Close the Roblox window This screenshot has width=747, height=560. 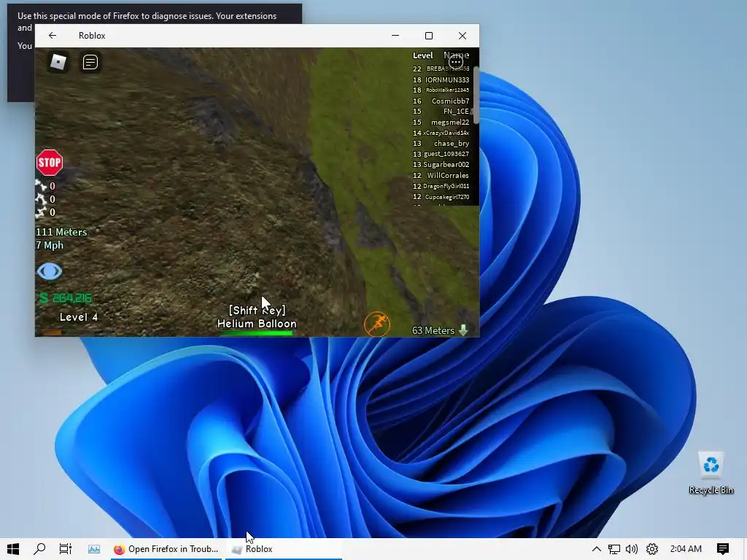pyautogui.click(x=462, y=36)
